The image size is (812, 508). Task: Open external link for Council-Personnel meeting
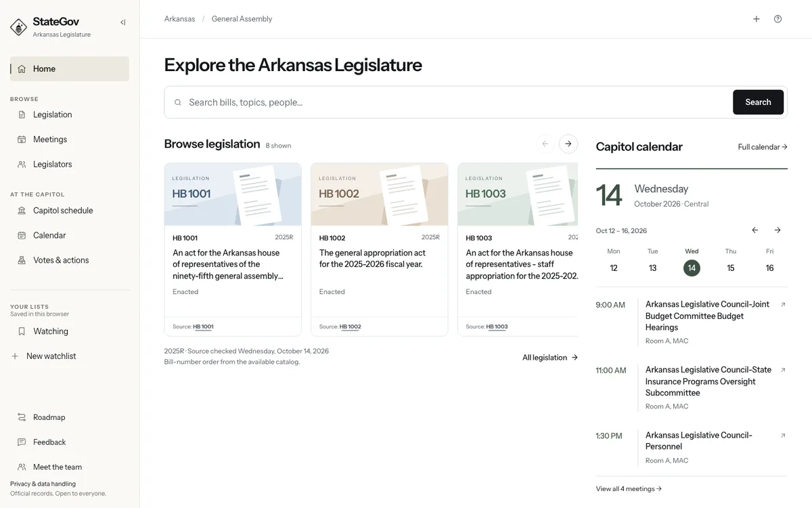(x=783, y=436)
